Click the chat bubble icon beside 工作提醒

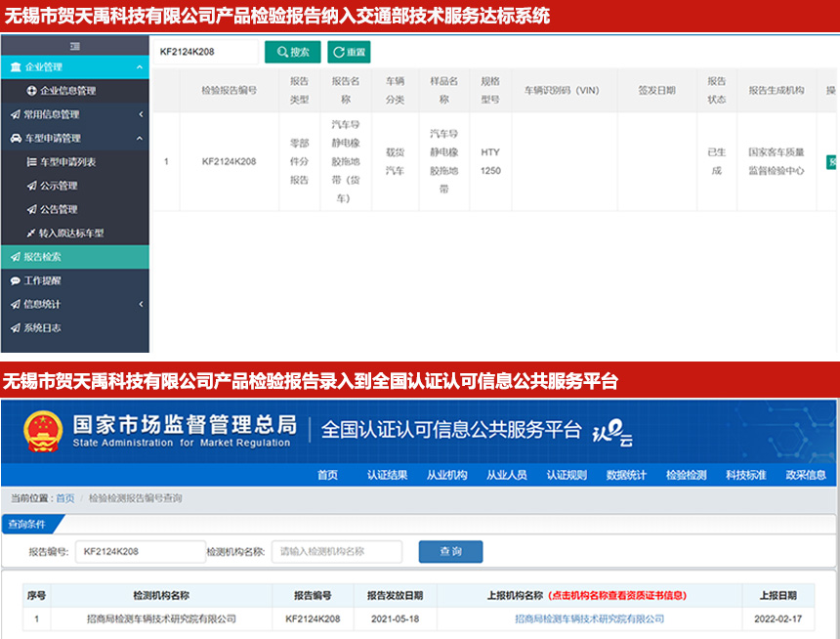14,281
